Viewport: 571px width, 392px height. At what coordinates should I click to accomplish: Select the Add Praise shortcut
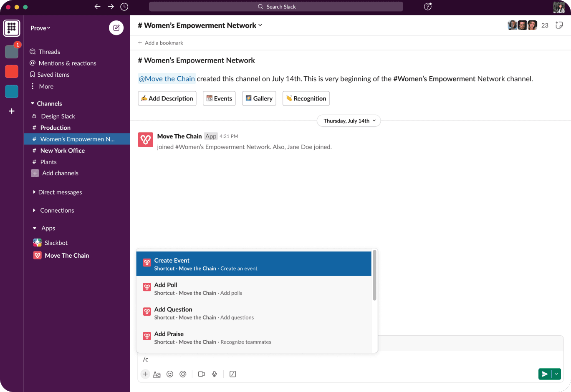point(254,338)
